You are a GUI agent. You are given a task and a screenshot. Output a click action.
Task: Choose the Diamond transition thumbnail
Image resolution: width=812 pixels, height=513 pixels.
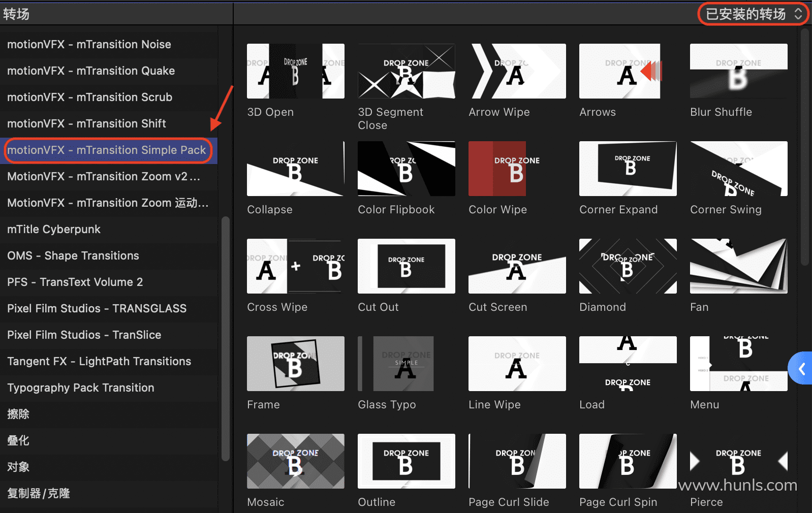pos(628,266)
